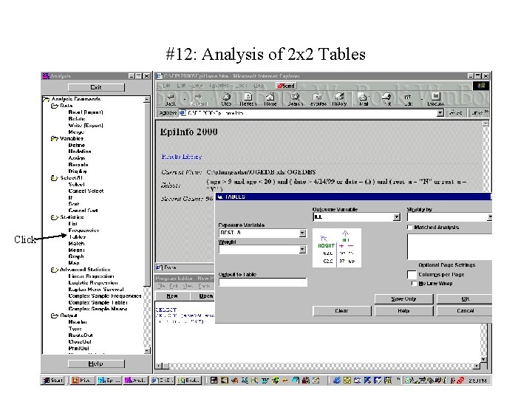Click the Home toolbar icon

[270, 100]
